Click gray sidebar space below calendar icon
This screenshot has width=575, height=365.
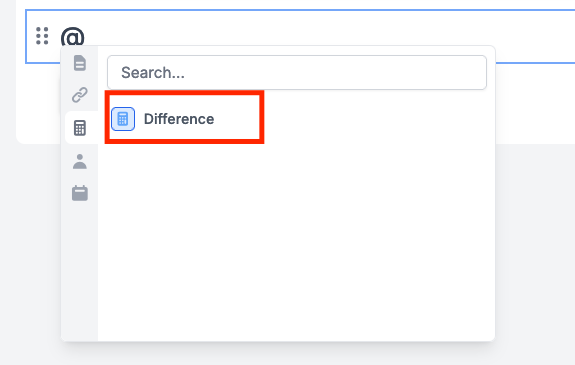pos(80,271)
